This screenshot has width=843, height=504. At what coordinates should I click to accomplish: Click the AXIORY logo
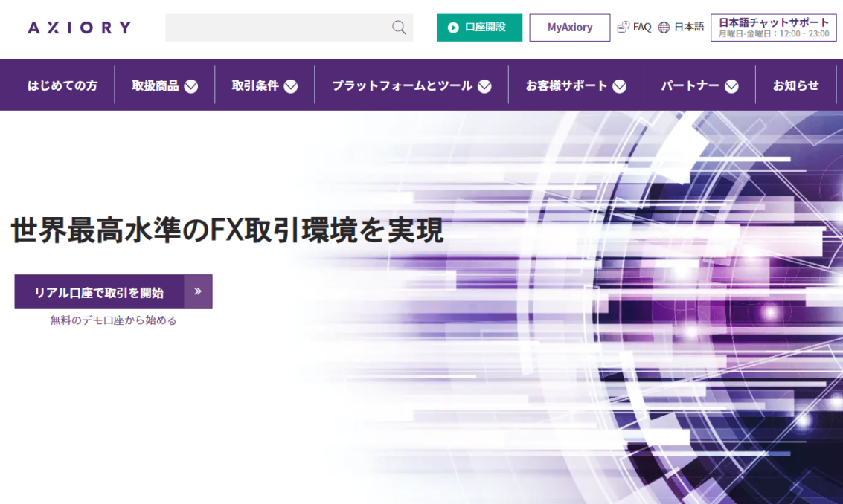(79, 28)
